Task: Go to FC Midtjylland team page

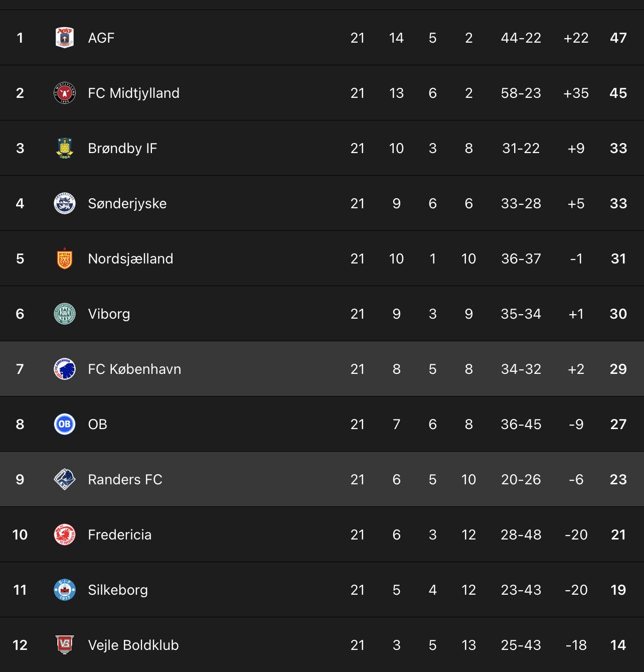Action: (133, 93)
